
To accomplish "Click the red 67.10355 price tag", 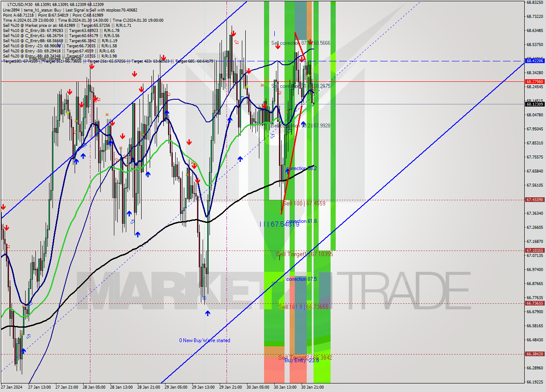I will [534, 251].
